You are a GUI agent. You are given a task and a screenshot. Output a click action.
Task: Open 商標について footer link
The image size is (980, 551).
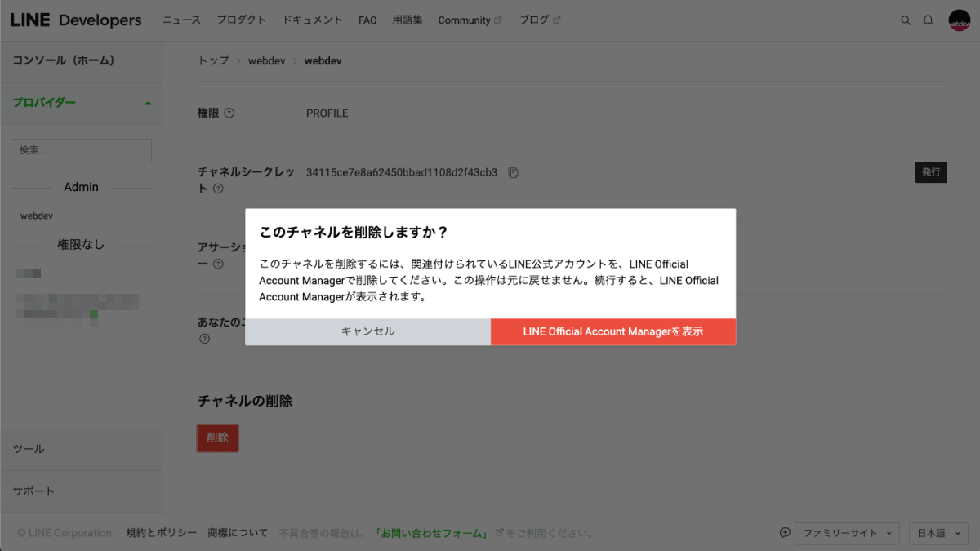click(238, 533)
